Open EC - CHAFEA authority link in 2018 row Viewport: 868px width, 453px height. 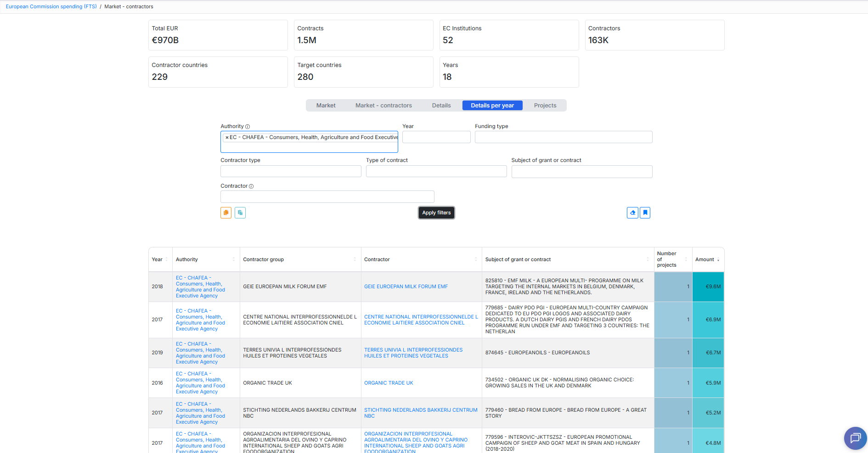pos(200,287)
